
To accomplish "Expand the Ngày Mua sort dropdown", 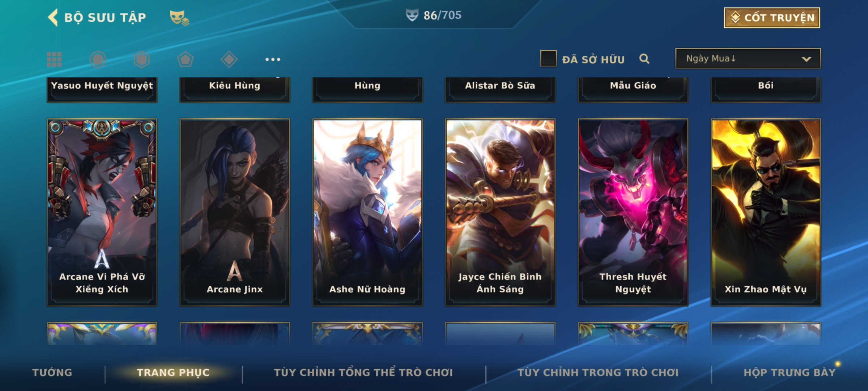I will point(748,58).
